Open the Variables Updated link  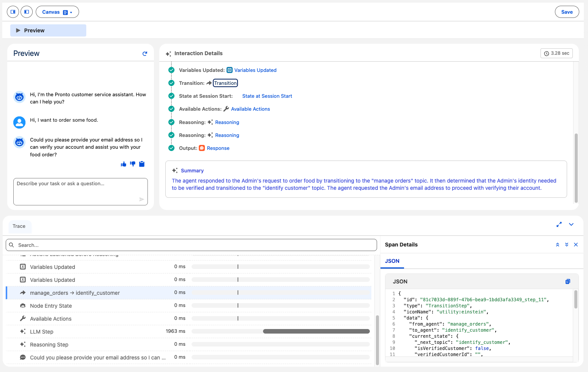click(x=255, y=70)
